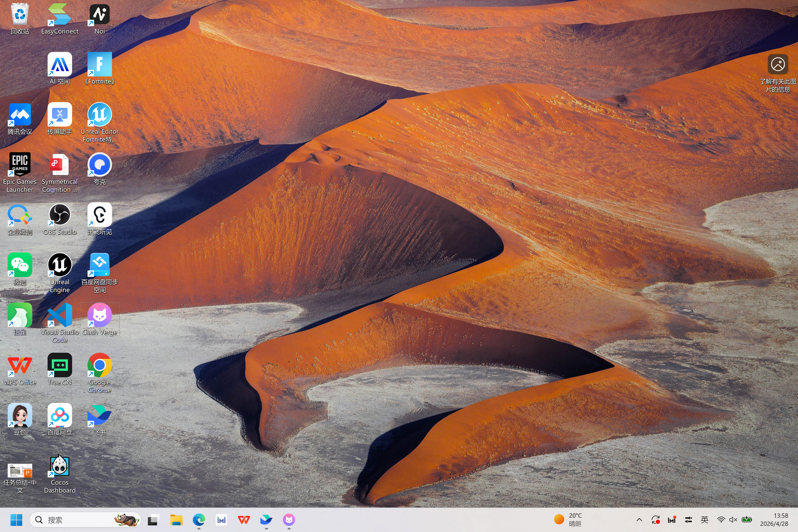Open the clock and date flyout

774,520
